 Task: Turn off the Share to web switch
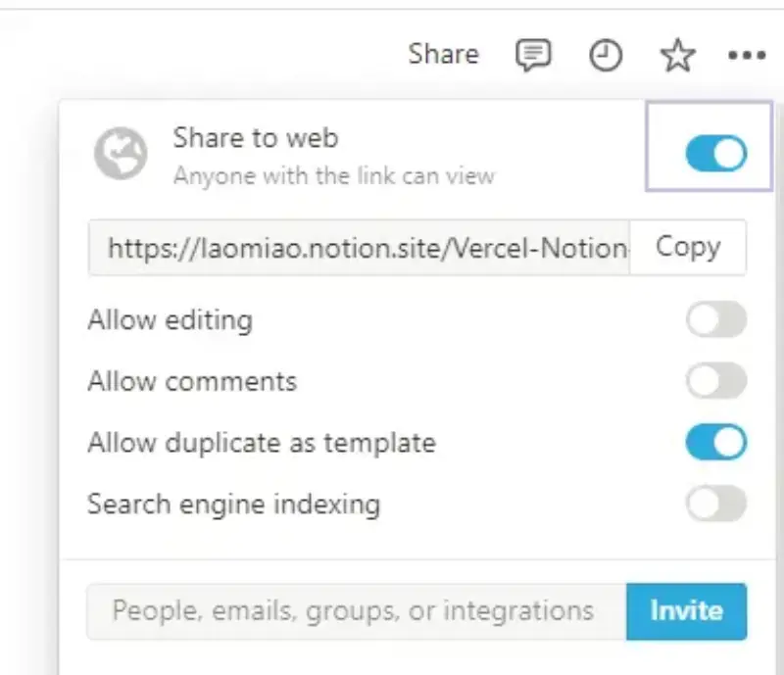[x=715, y=153]
